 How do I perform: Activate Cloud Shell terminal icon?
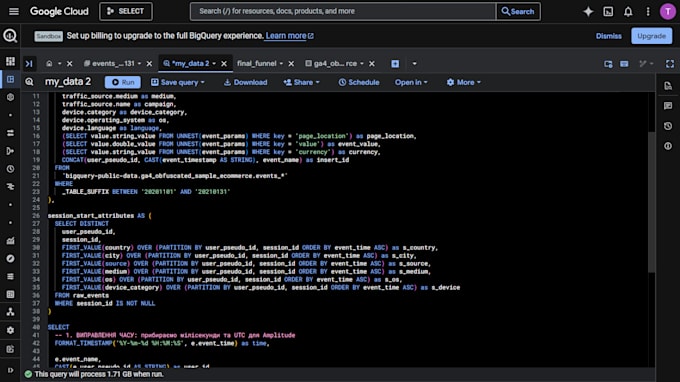pos(608,12)
